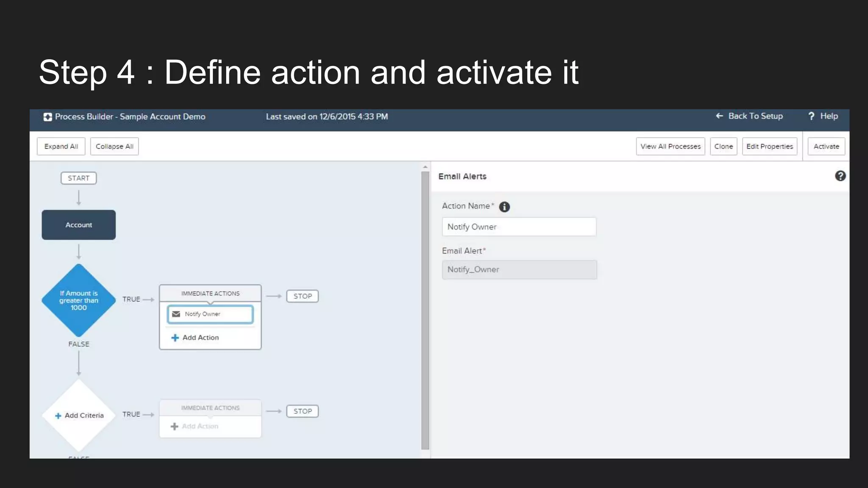
Task: Select the Account object node
Action: (79, 225)
